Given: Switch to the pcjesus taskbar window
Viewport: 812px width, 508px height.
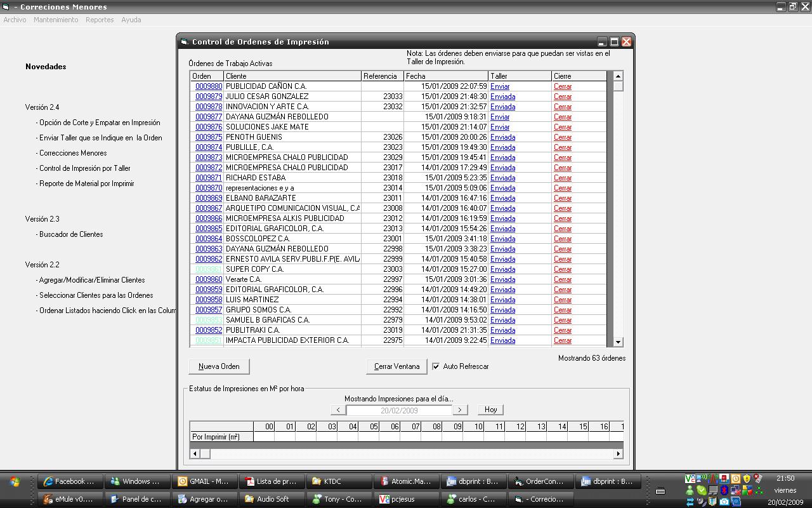Looking at the screenshot, I should click(405, 499).
